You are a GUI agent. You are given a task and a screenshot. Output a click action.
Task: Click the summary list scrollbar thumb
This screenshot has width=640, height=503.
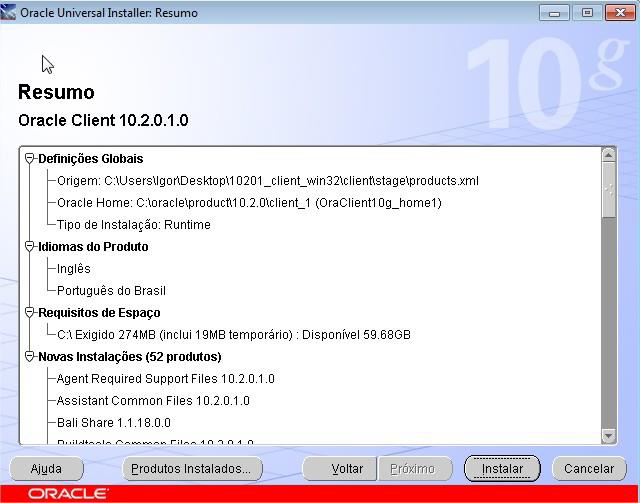[x=609, y=190]
